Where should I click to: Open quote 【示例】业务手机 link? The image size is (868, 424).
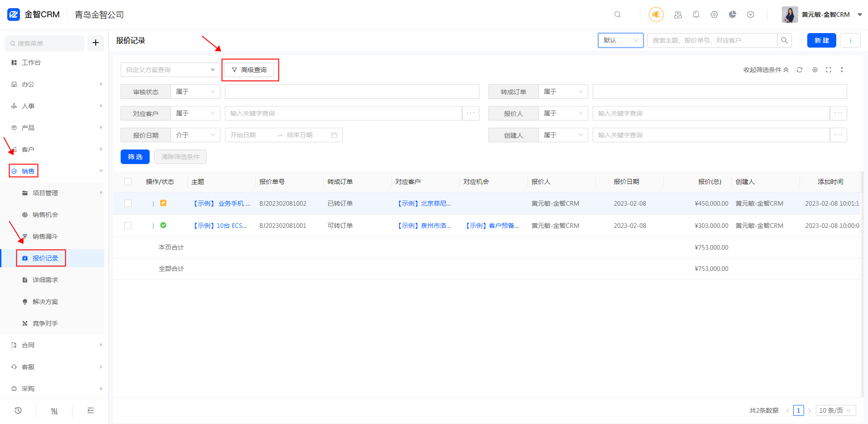pos(221,203)
